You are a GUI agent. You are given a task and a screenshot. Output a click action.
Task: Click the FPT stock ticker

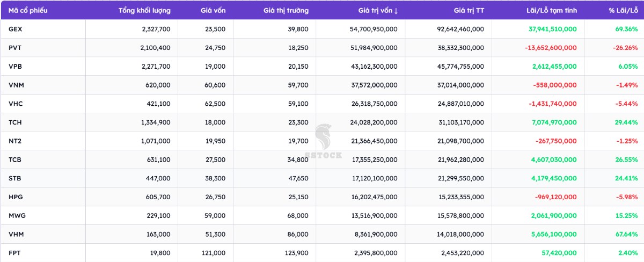pyautogui.click(x=15, y=253)
